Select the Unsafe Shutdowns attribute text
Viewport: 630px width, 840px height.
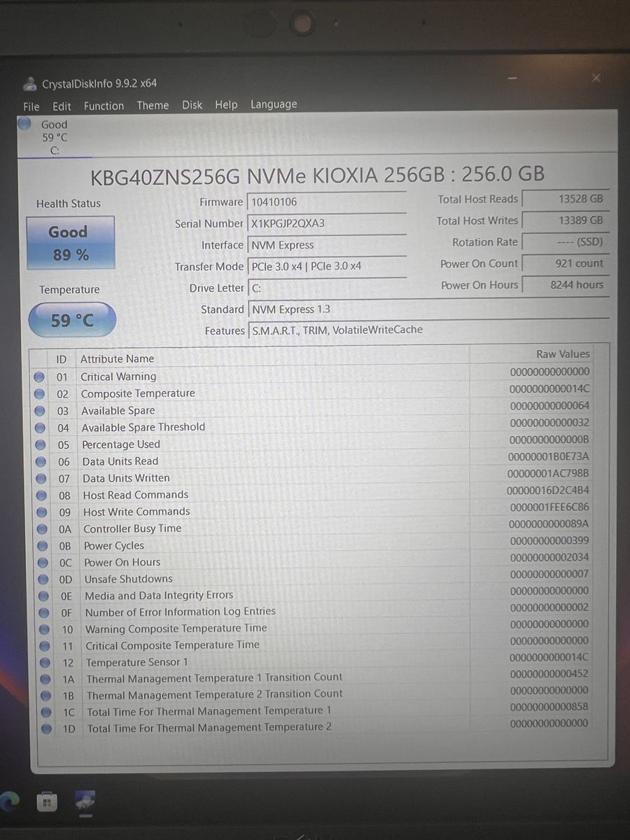(128, 579)
